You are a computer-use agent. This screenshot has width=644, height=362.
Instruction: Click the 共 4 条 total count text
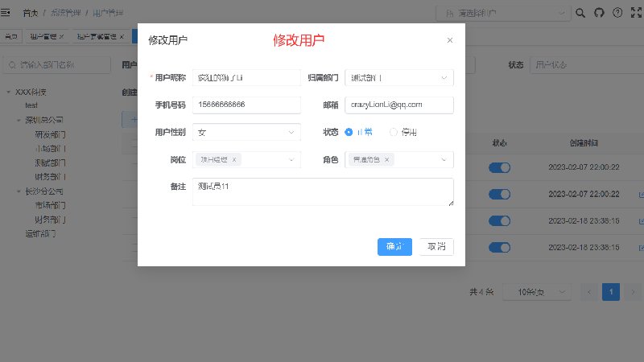(x=481, y=292)
